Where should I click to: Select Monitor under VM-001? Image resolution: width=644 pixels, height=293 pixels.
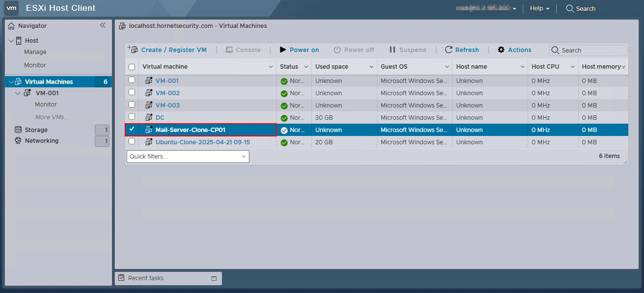coord(46,105)
